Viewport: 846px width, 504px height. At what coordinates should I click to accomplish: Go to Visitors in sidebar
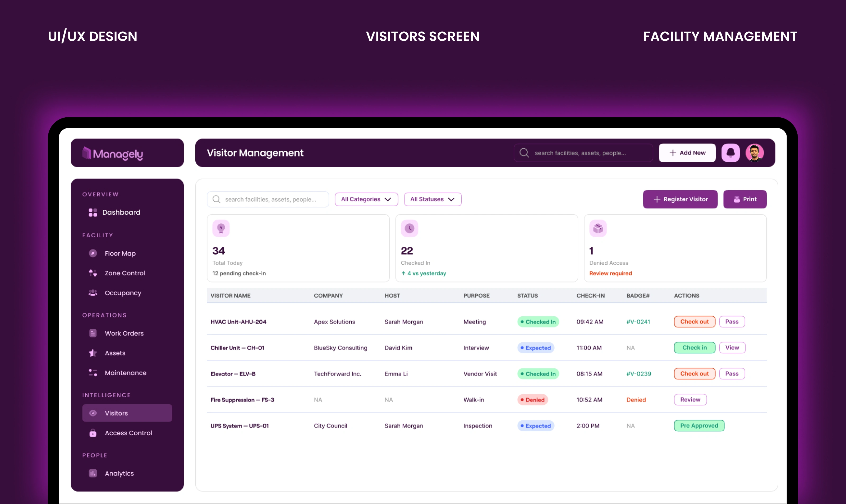tap(127, 413)
